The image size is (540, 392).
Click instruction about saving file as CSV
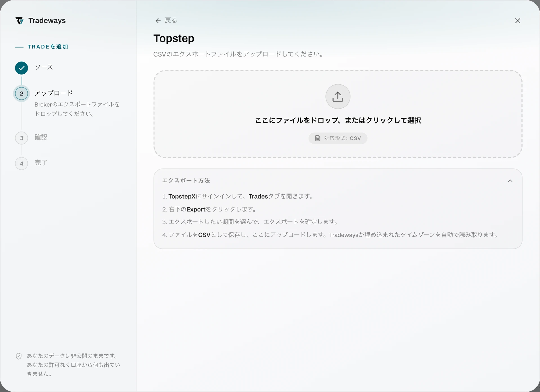click(330, 235)
